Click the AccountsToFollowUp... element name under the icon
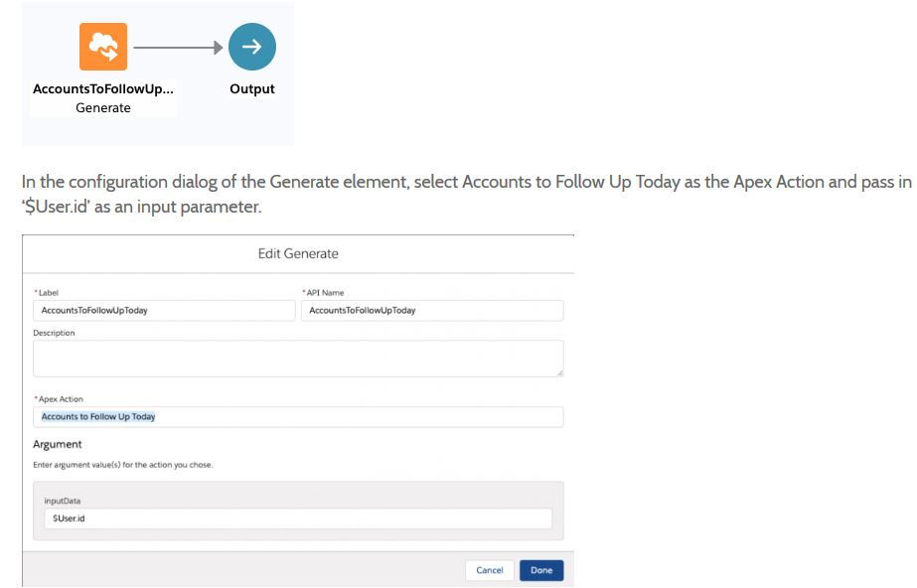This screenshot has height=588, width=917. (x=103, y=89)
